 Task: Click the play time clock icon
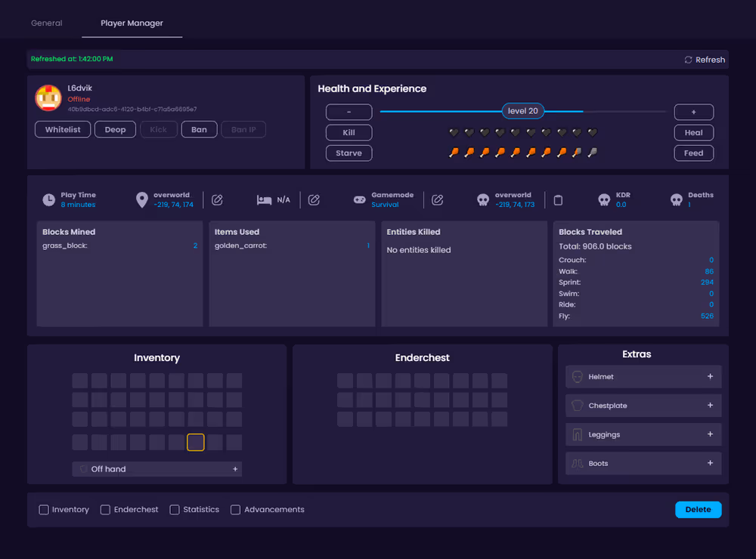pos(48,200)
